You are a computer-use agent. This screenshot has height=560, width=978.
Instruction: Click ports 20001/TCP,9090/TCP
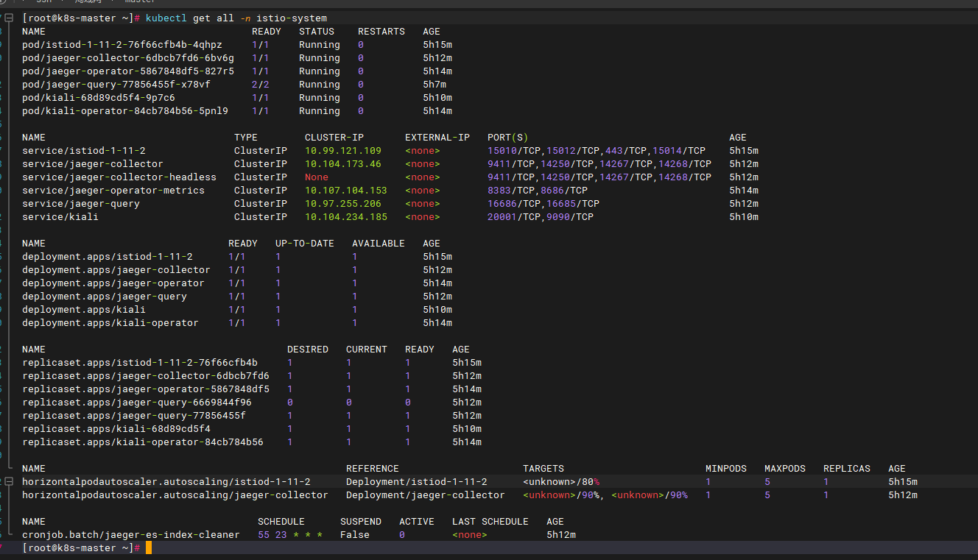coord(541,216)
